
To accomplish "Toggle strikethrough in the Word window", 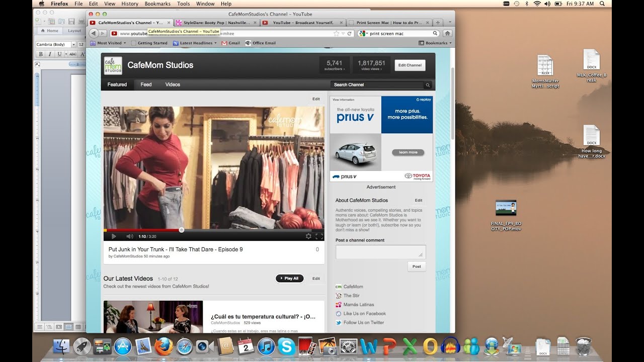I will pos(73,54).
